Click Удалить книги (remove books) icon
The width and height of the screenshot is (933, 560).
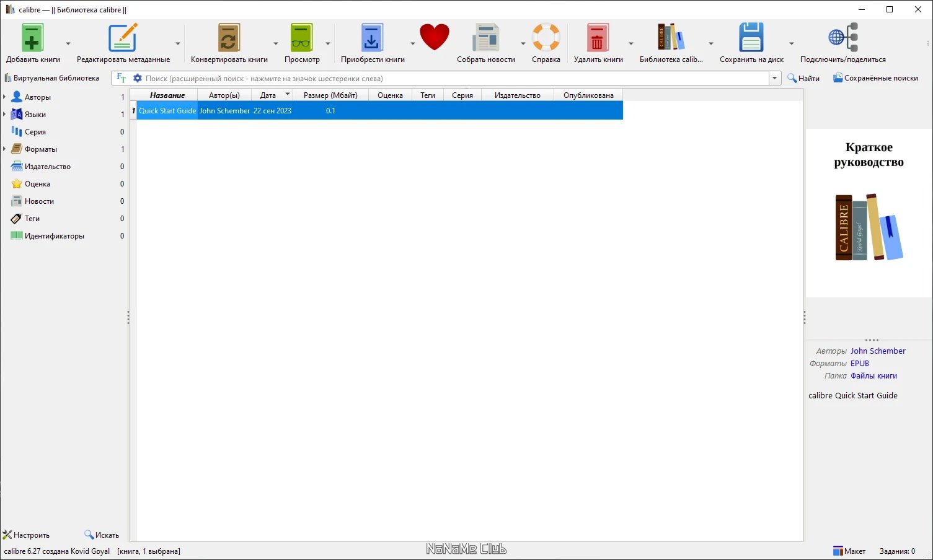(598, 38)
